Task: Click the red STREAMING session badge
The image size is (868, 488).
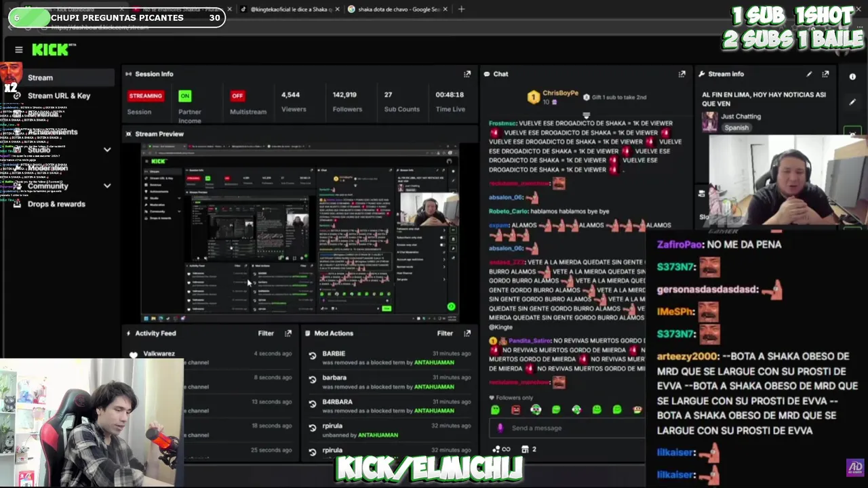Action: [x=146, y=96]
